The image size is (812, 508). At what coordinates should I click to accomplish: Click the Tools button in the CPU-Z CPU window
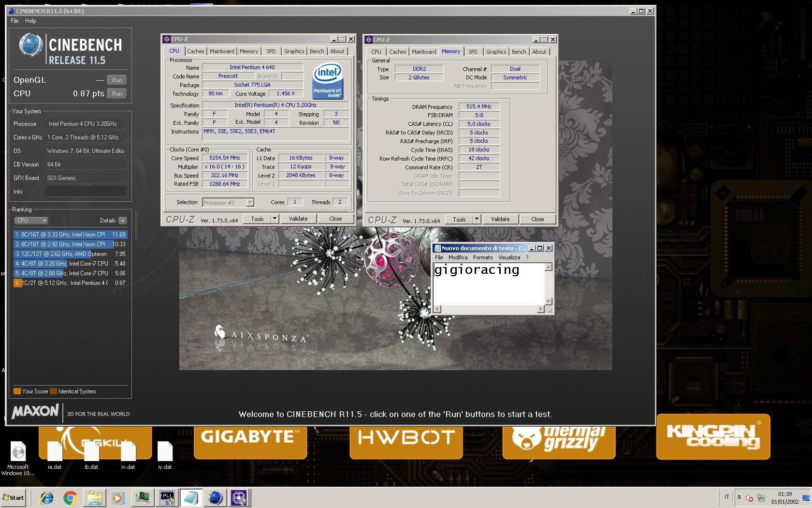click(257, 219)
